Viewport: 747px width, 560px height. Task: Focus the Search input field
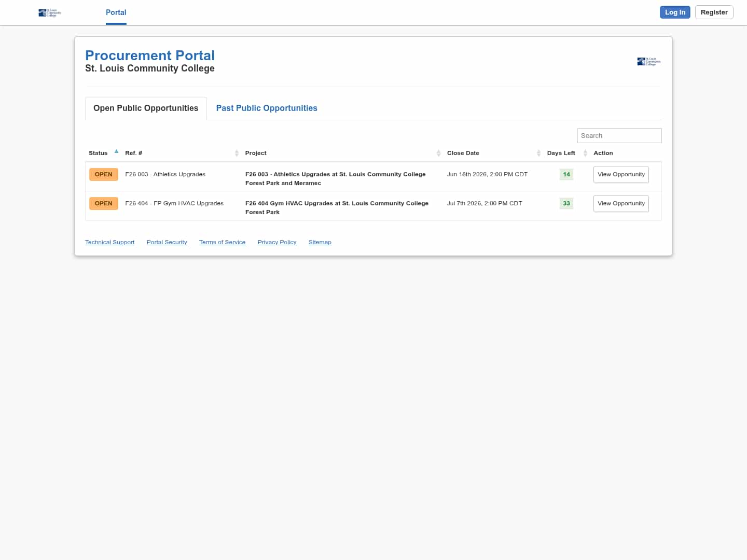[619, 136]
